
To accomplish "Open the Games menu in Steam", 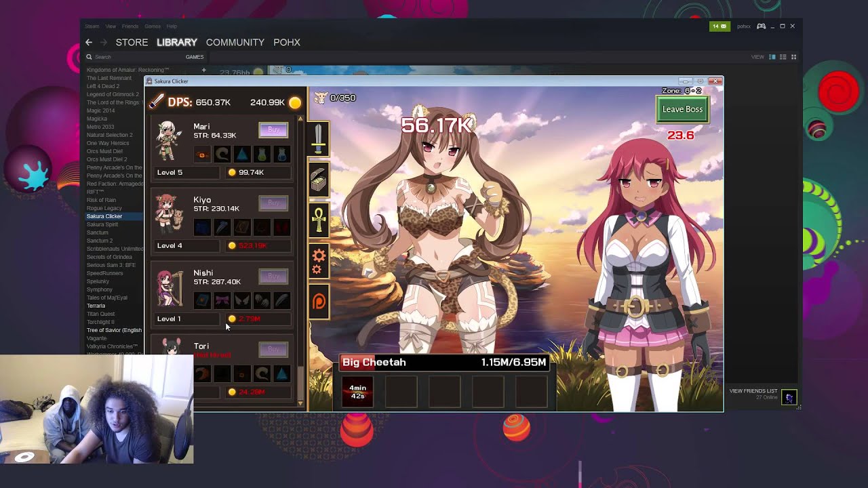I will [153, 26].
